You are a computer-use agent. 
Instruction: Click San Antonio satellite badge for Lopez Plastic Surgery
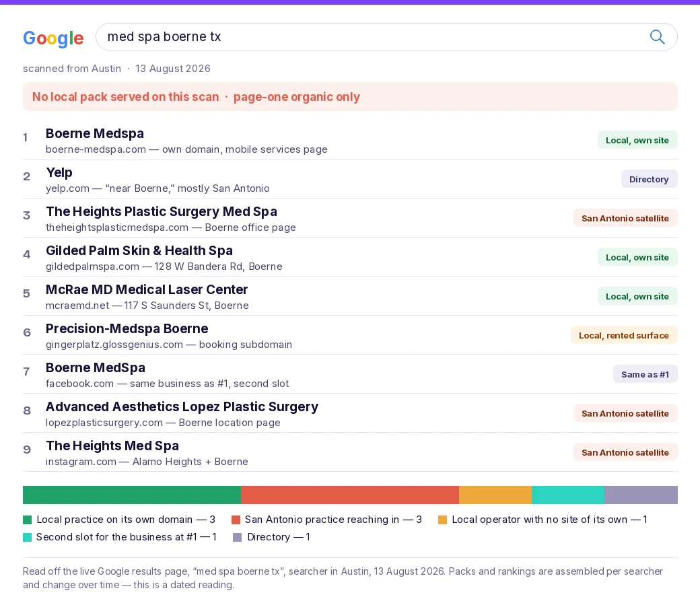click(625, 413)
